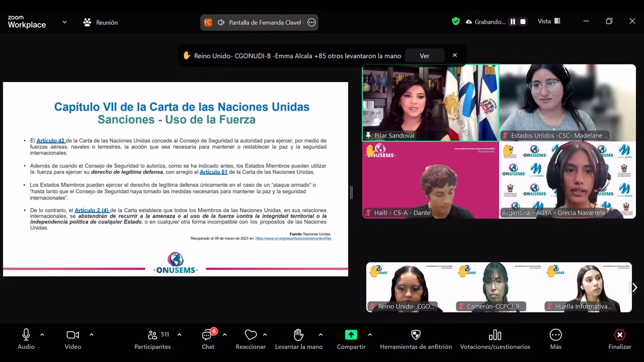
Task: Show next participants with right arrow
Action: coord(634,287)
